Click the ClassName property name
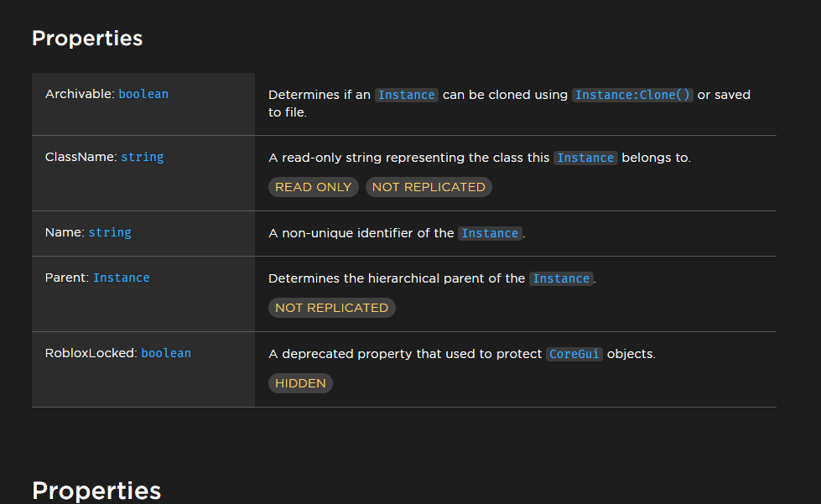Screen dimensions: 821x504 pos(81,157)
